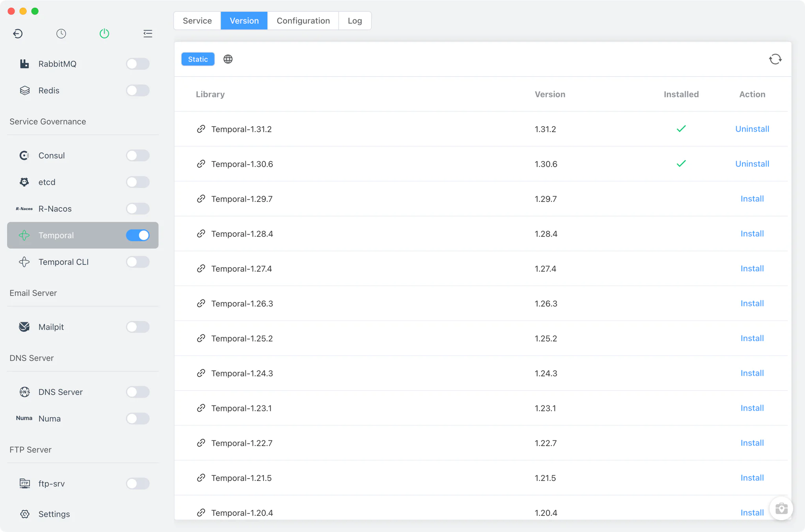
Task: Enable the Redis toggle
Action: [x=138, y=90]
